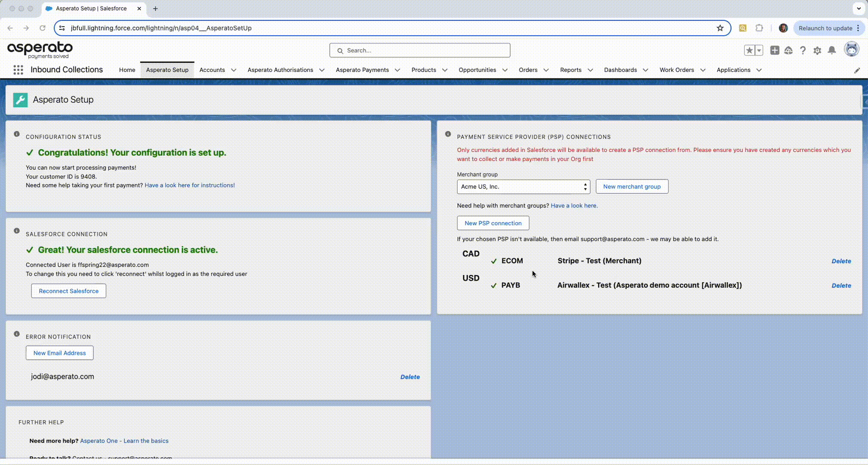Image resolution: width=868 pixels, height=465 pixels.
Task: Open the Notifications bell icon
Action: (832, 50)
